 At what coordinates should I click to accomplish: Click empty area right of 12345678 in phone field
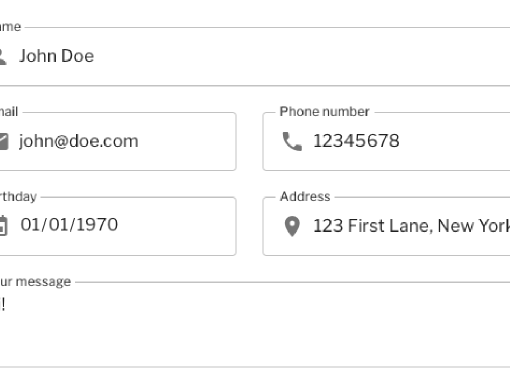click(453, 141)
